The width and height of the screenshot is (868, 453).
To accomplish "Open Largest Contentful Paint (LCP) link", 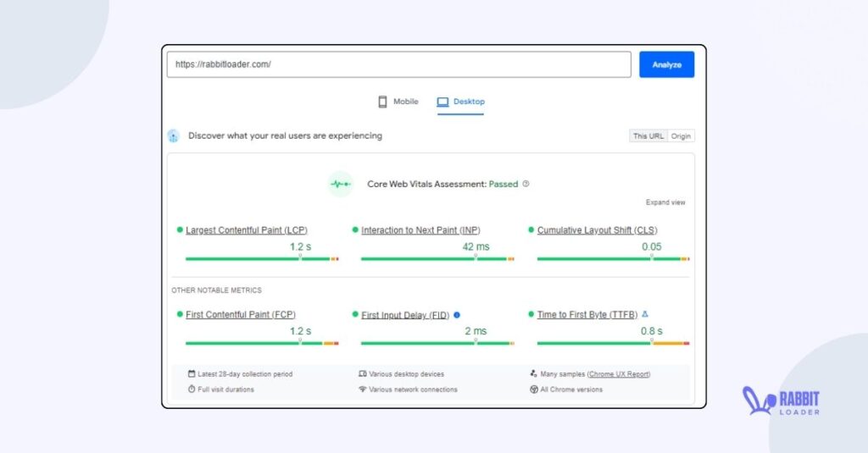I will point(247,230).
